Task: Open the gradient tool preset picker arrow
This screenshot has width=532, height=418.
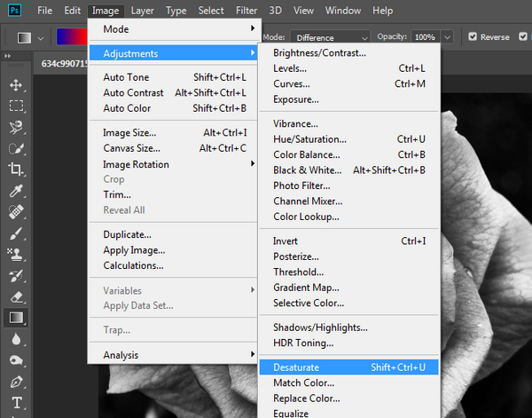Action: (41, 38)
